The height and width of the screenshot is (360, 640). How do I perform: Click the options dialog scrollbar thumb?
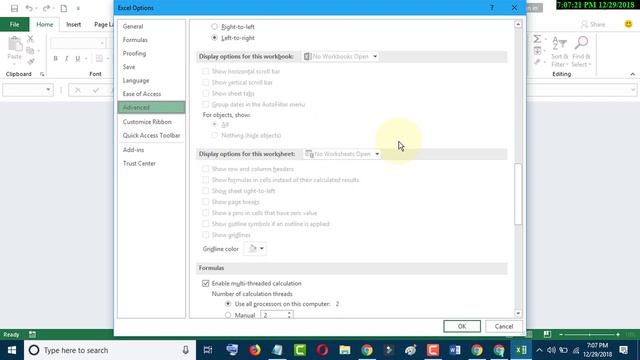click(518, 194)
